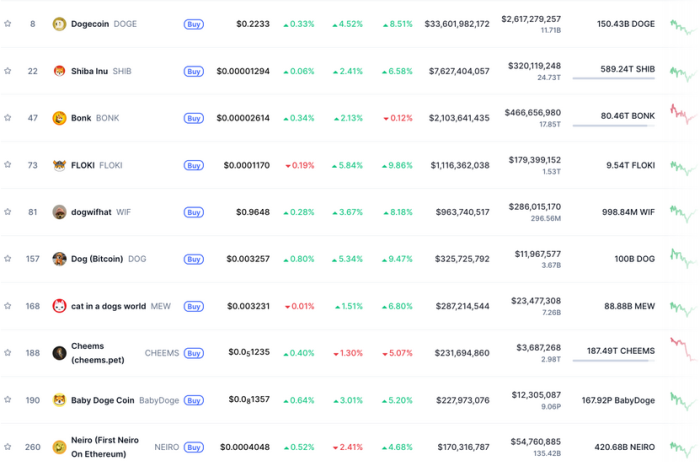View the Bonk 7-day sparkline chart
The height and width of the screenshot is (466, 700).
(x=683, y=117)
